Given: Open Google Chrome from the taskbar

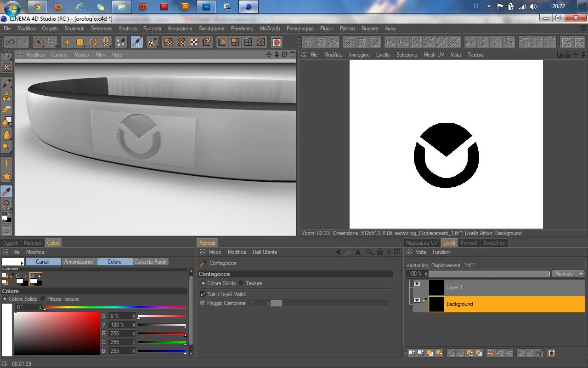Looking at the screenshot, I should (37, 7).
